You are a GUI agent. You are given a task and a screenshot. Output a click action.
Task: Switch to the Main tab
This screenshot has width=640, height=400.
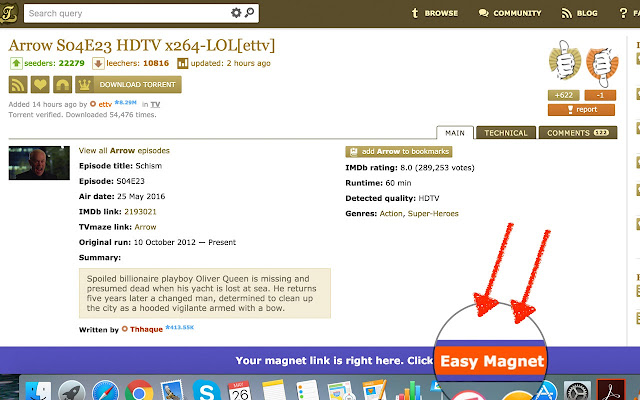[x=455, y=133]
